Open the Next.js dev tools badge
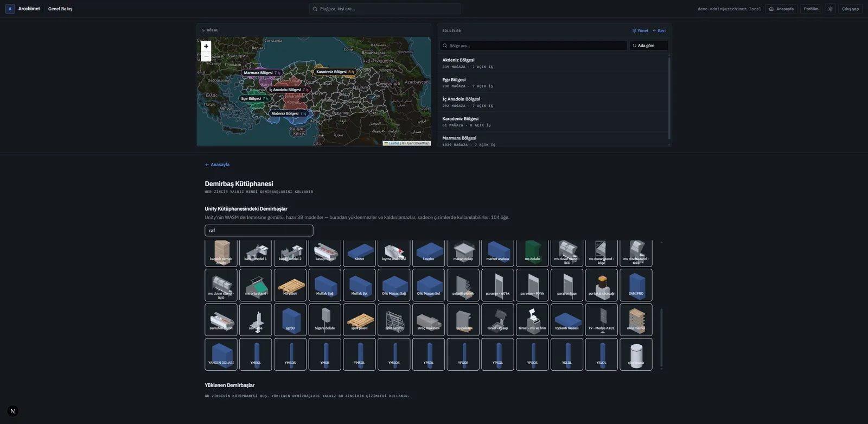868x424 pixels. point(12,411)
